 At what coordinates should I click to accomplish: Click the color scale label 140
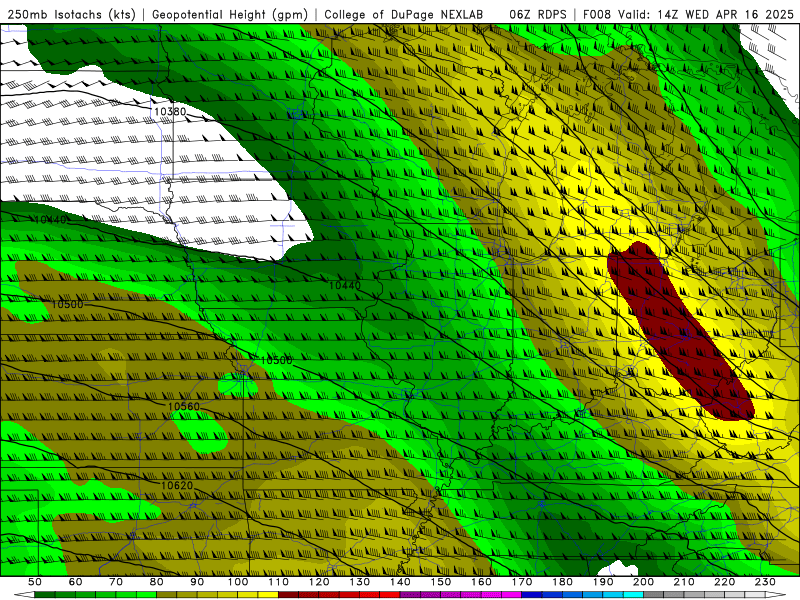(x=401, y=582)
